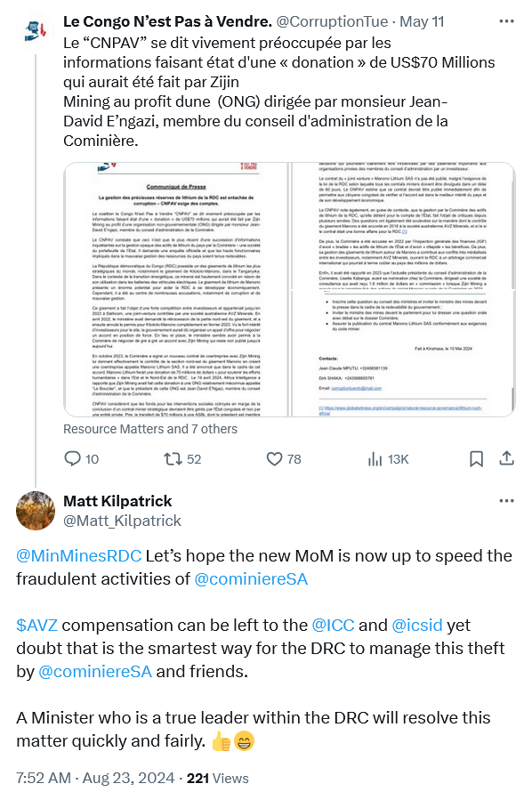The width and height of the screenshot is (532, 800).
Task: Open Le Congo N'est Pas à Vendre avatar
Action: (x=35, y=30)
